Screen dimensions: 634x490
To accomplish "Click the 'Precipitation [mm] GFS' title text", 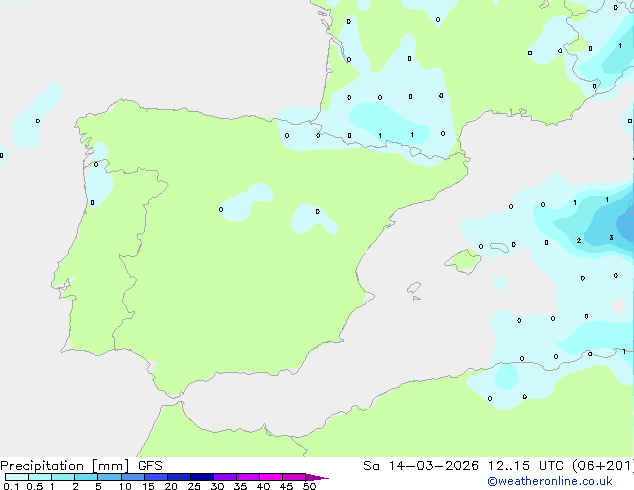I will (x=81, y=466).
